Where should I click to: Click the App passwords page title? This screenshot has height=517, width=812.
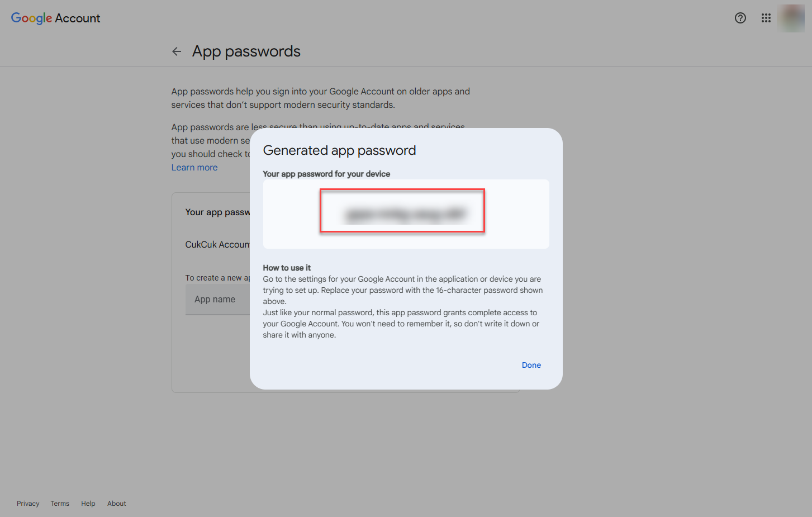(x=246, y=51)
